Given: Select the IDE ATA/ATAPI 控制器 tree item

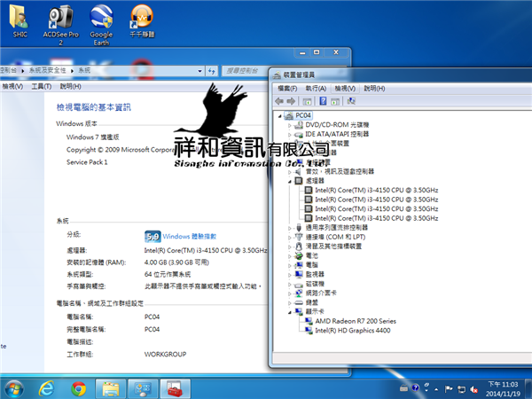Looking at the screenshot, I should tap(337, 134).
